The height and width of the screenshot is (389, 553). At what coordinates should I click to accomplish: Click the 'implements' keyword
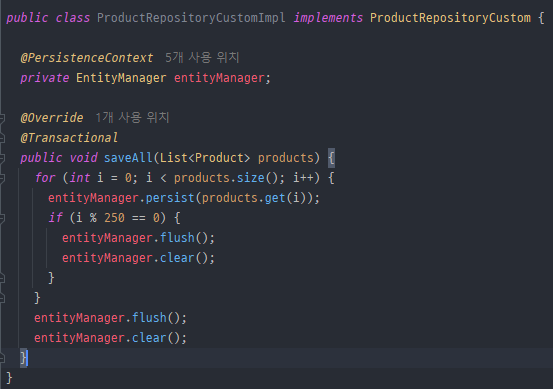click(x=328, y=18)
